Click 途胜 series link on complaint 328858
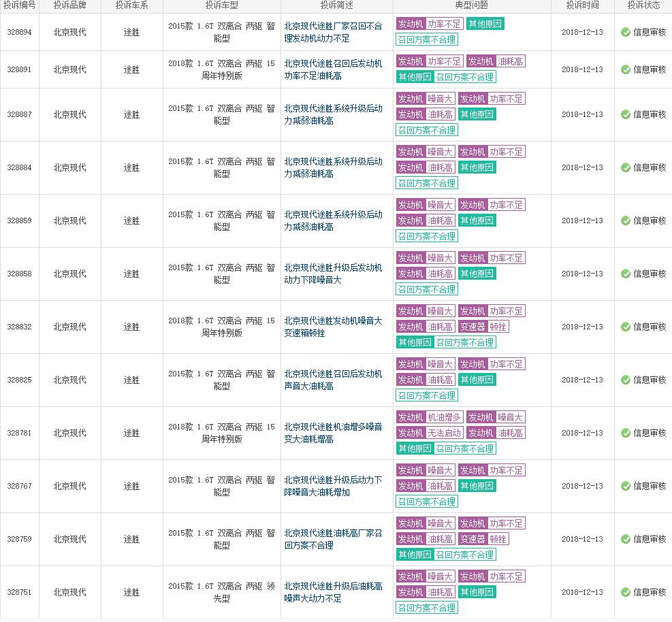 pyautogui.click(x=131, y=274)
